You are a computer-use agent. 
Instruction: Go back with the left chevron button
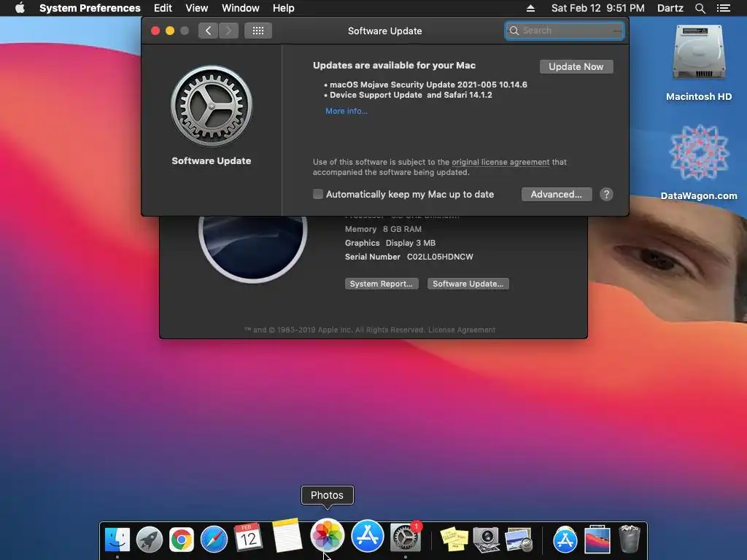click(x=208, y=31)
